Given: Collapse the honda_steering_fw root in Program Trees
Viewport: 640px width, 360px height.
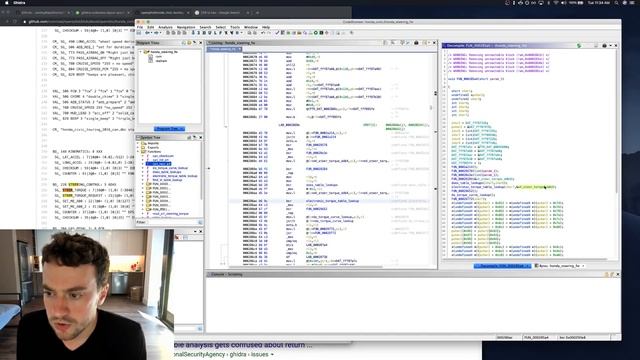Looking at the screenshot, I should pos(141,52).
